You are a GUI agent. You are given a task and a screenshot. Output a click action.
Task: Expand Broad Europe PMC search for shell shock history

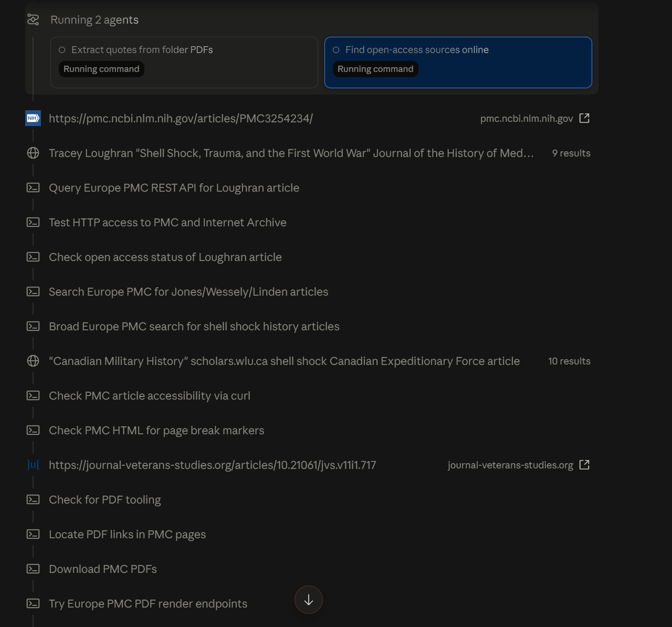click(x=194, y=327)
